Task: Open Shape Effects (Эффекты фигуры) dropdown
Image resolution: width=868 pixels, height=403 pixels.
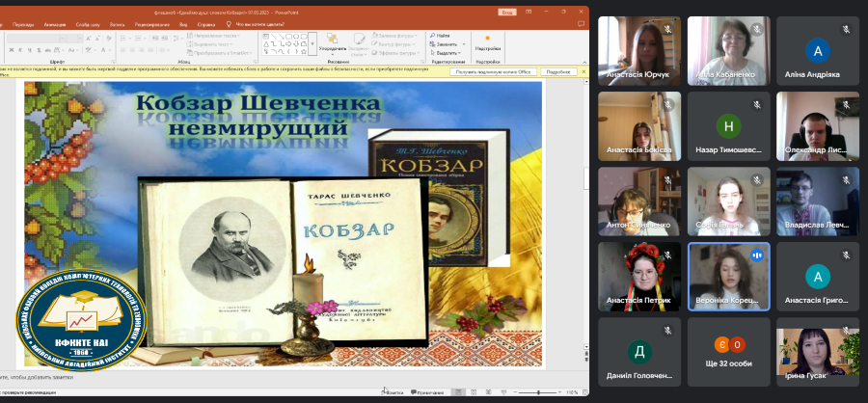Action: tap(395, 53)
